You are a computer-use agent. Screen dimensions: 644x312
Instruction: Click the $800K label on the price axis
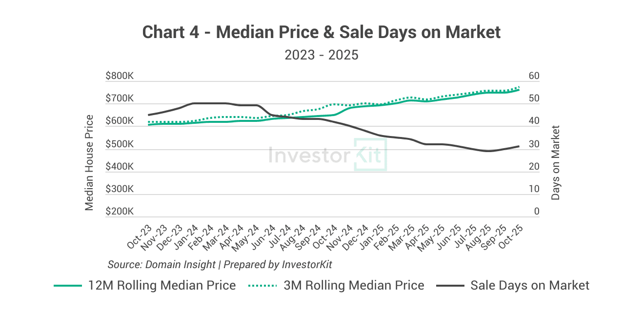(120, 77)
